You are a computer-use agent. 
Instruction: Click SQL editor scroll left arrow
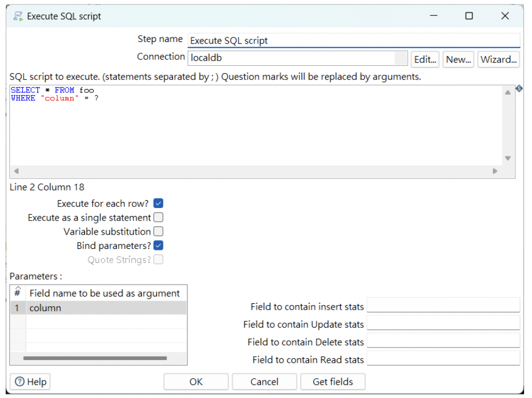tap(16, 171)
